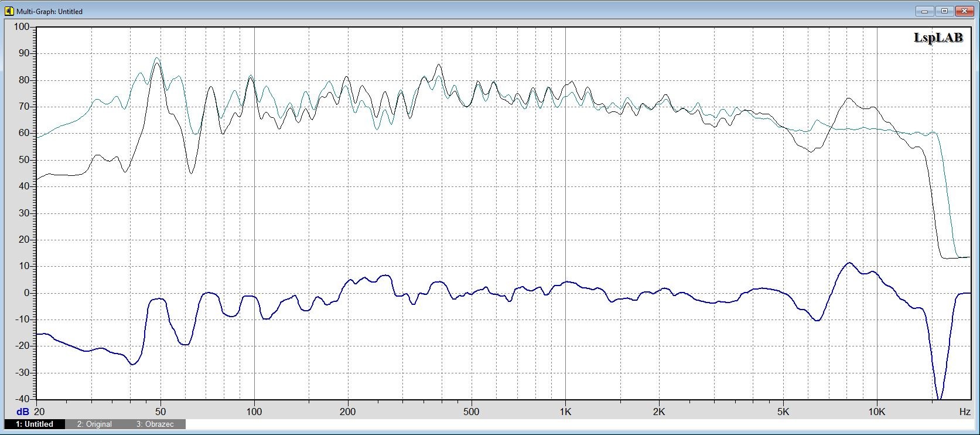Click the blue dB axis unit label

pyautogui.click(x=22, y=412)
